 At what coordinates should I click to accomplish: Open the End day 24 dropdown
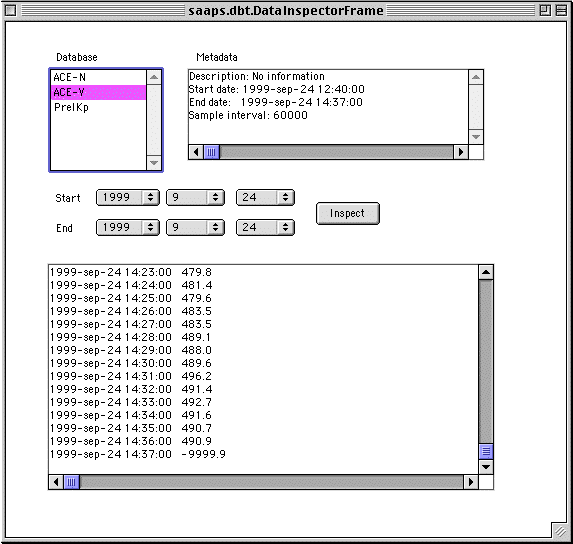(x=265, y=227)
